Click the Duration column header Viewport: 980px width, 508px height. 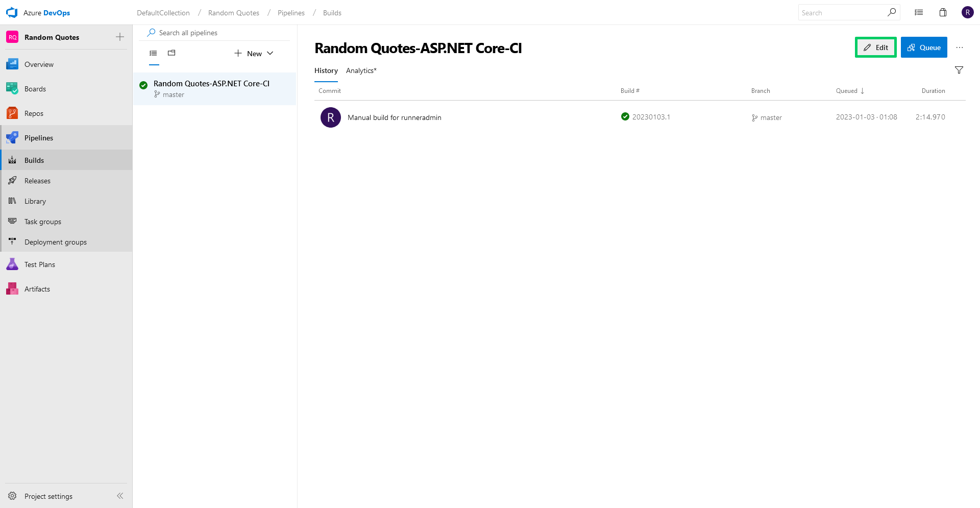point(933,91)
